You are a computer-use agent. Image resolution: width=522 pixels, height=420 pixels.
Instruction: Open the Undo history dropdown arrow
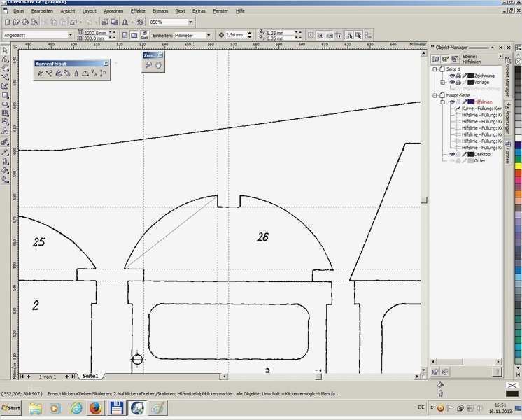(x=81, y=22)
